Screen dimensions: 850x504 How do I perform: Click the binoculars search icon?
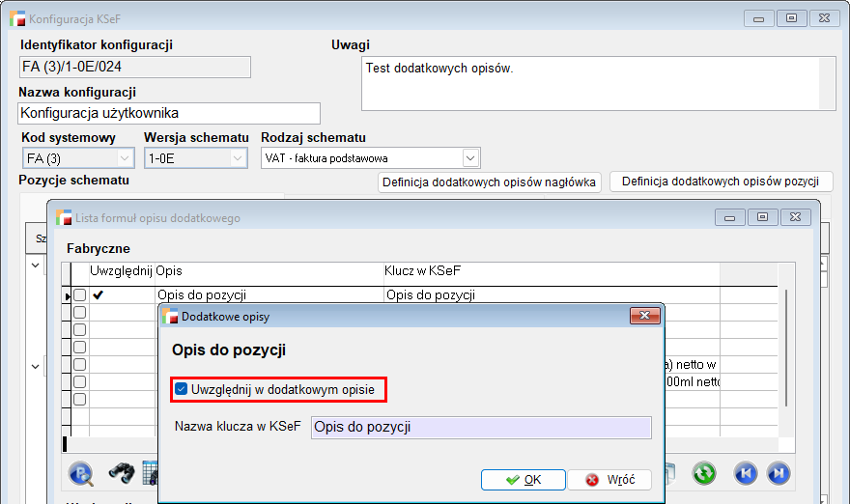(x=121, y=473)
